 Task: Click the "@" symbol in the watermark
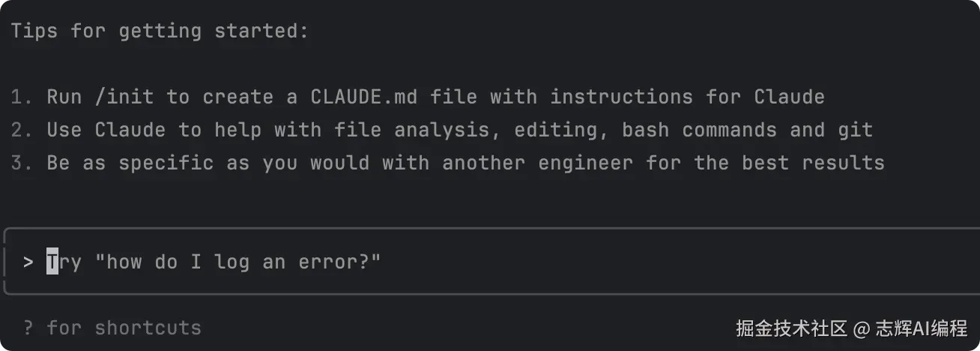[862, 328]
